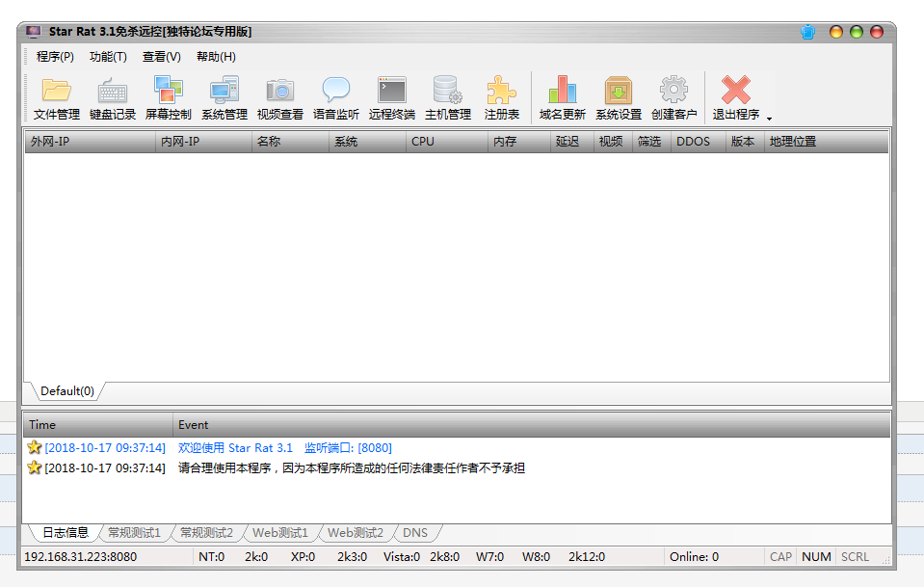
Task: Open the 帮助(H) menu
Action: (x=216, y=57)
